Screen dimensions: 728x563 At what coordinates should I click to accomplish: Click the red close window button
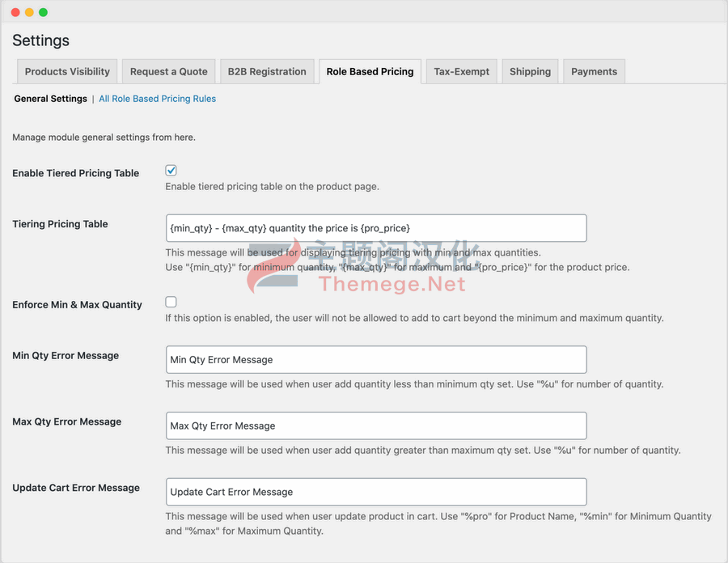[x=15, y=12]
